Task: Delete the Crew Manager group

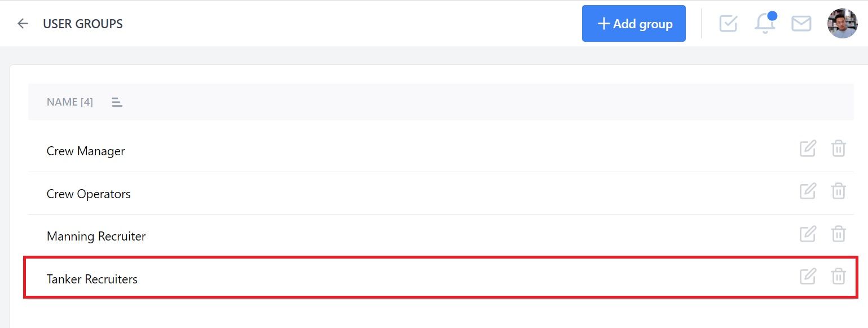Action: (839, 149)
